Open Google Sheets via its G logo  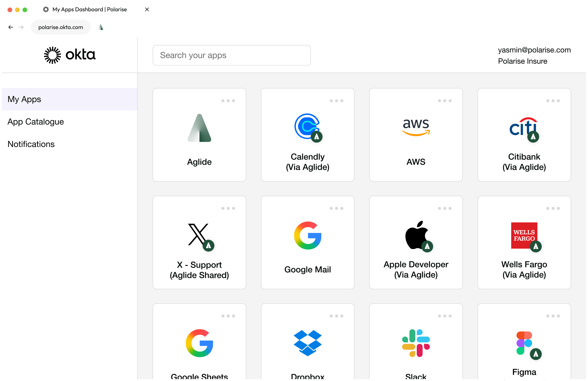point(199,343)
